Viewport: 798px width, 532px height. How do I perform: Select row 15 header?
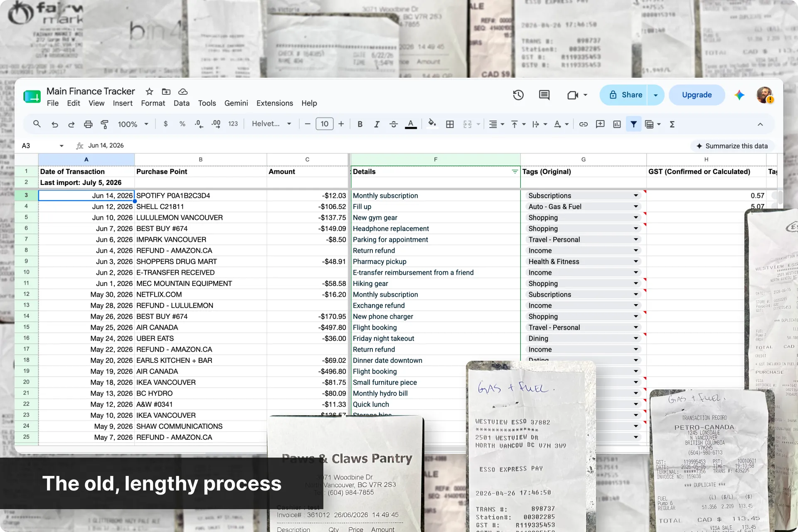coord(26,327)
